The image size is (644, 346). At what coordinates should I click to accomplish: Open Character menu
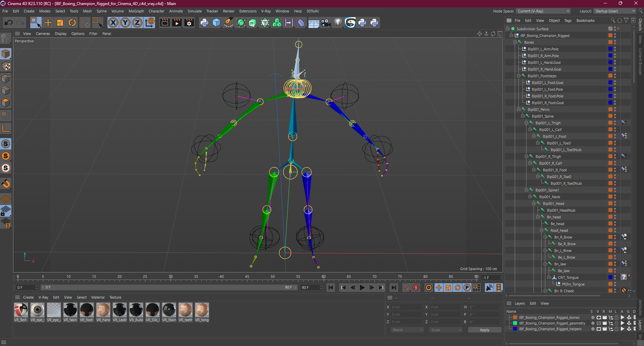(x=156, y=11)
